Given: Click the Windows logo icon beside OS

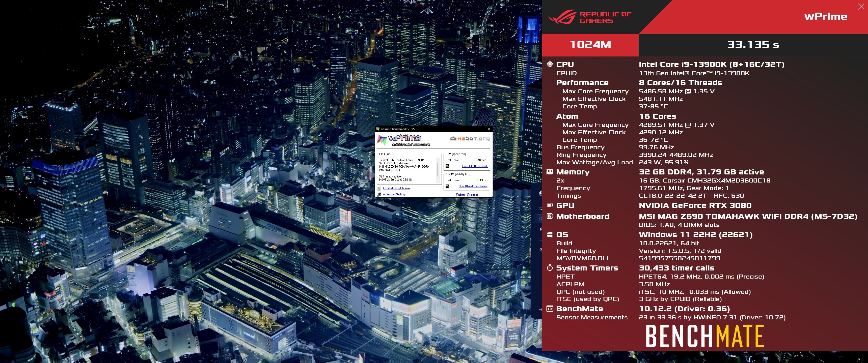Looking at the screenshot, I should coord(550,234).
